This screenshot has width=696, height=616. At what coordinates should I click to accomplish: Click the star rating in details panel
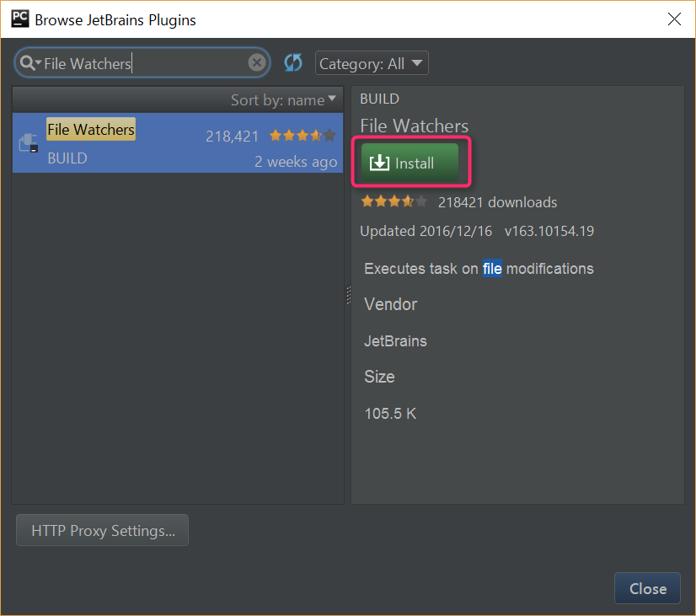(x=394, y=201)
